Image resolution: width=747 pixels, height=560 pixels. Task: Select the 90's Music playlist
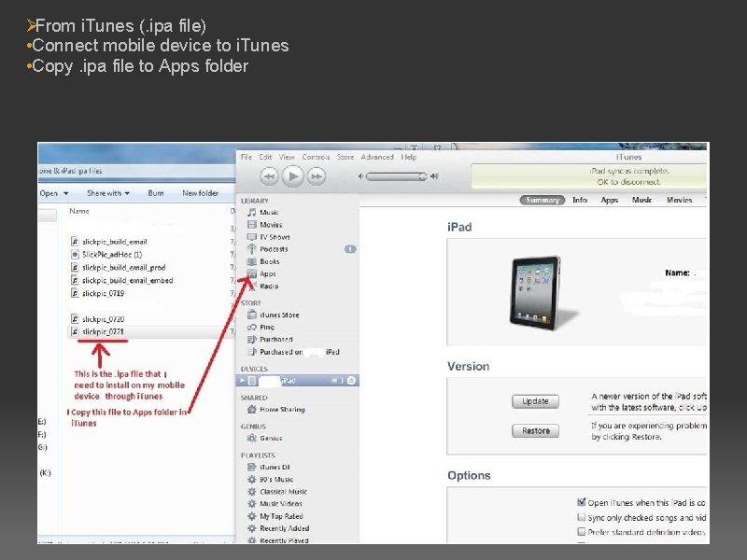(276, 480)
